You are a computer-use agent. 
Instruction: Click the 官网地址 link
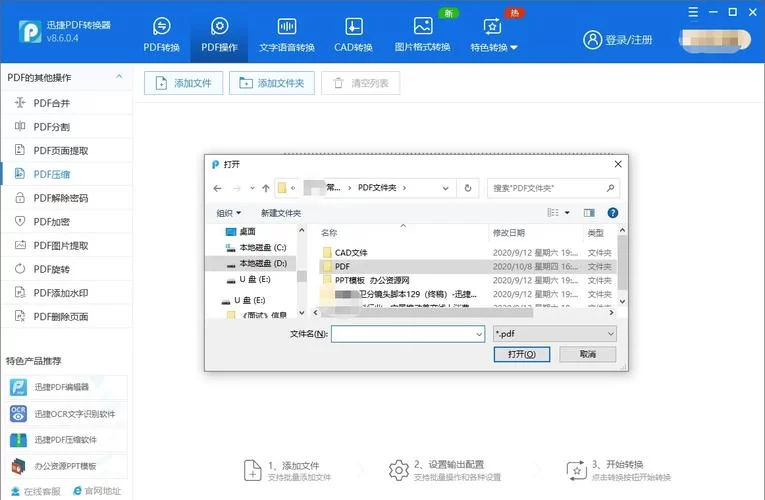[x=97, y=491]
